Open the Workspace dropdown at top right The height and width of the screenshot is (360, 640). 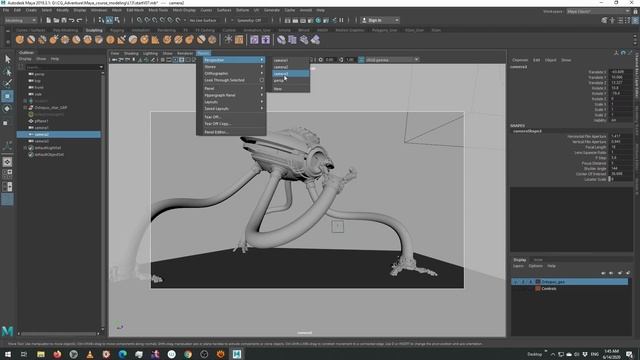(x=598, y=11)
